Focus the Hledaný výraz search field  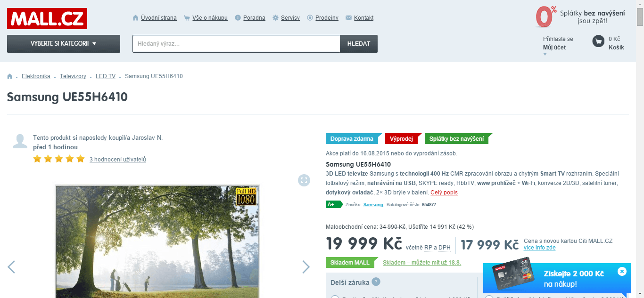click(236, 44)
